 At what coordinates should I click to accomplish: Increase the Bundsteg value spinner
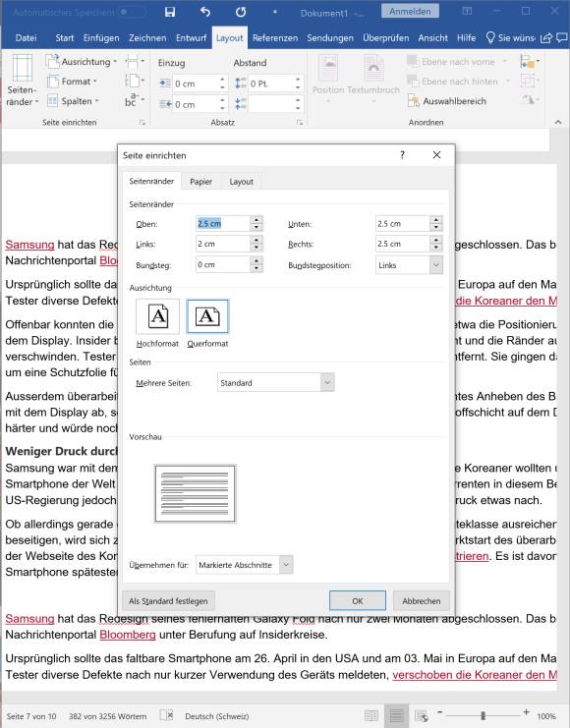tap(256, 261)
